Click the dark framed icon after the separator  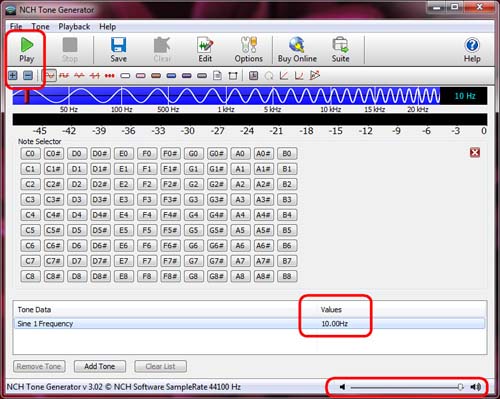(253, 76)
